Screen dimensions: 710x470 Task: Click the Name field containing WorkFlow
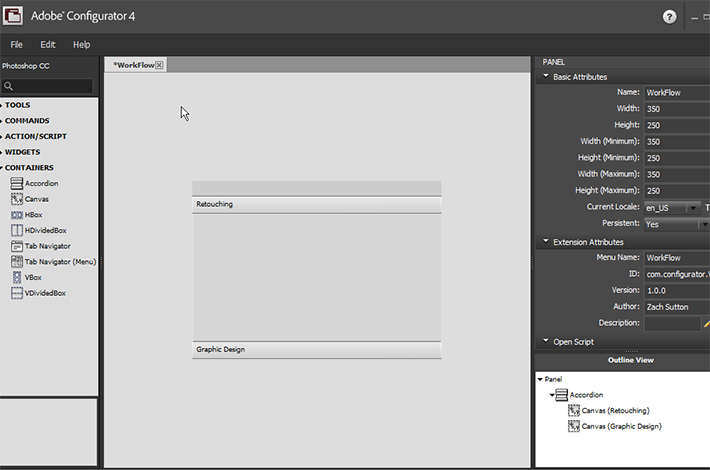click(x=677, y=92)
